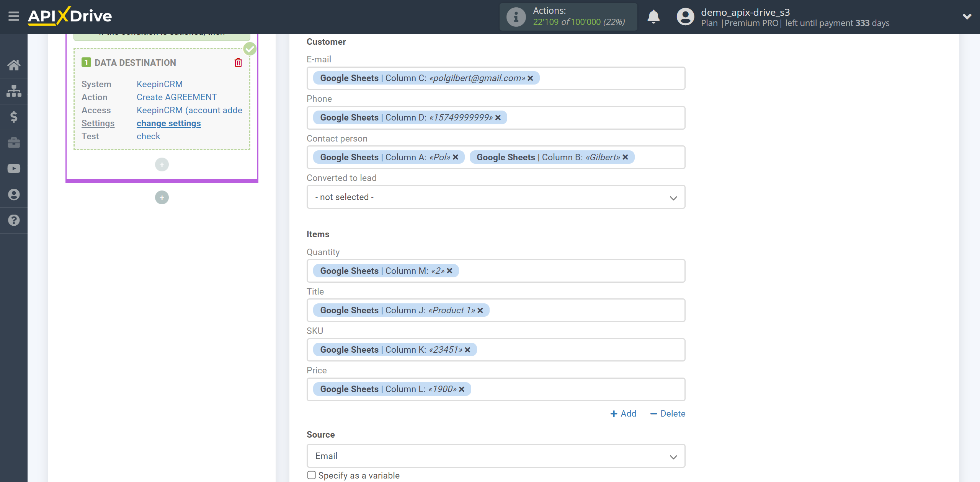Screen dimensions: 980x482
Task: Open the Source dropdown set to Email
Action: [x=496, y=456]
